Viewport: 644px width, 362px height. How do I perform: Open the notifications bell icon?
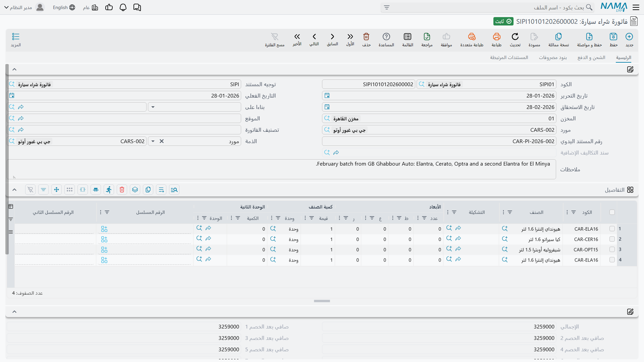point(123,7)
